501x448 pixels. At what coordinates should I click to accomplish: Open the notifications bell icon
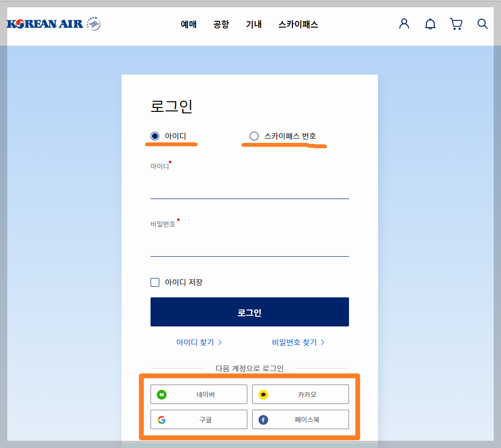[430, 24]
